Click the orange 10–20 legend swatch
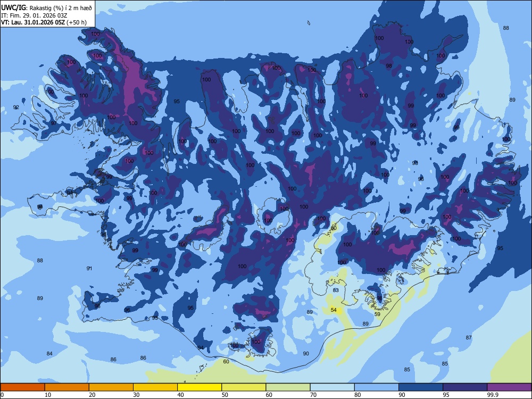The width and height of the screenshot is (532, 399). pos(67,387)
